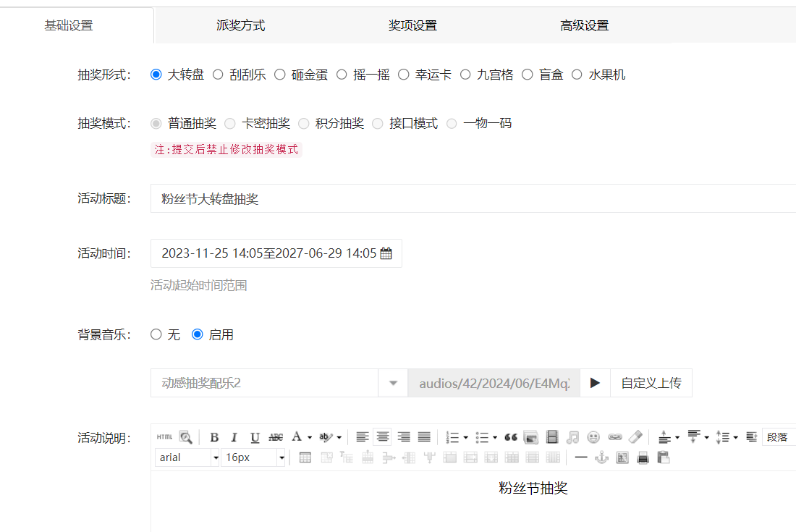796x532 pixels.
Task: Insert a hyperlink
Action: pos(615,437)
